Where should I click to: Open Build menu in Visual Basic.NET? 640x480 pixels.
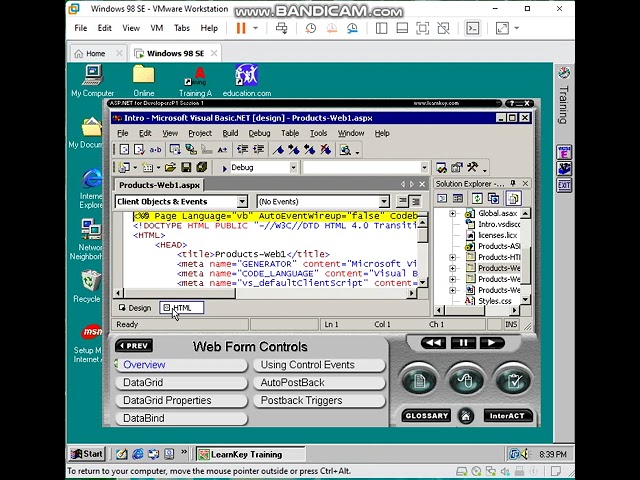click(230, 133)
